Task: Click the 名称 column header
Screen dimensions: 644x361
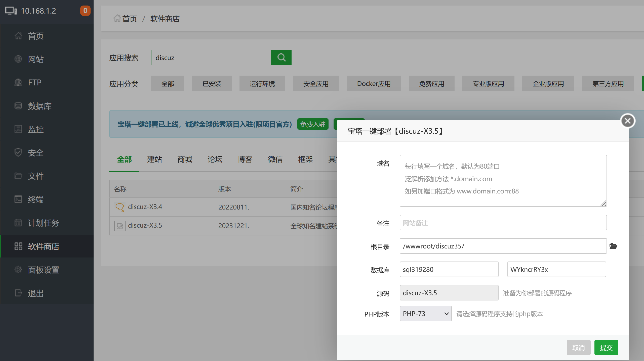Action: (x=120, y=189)
